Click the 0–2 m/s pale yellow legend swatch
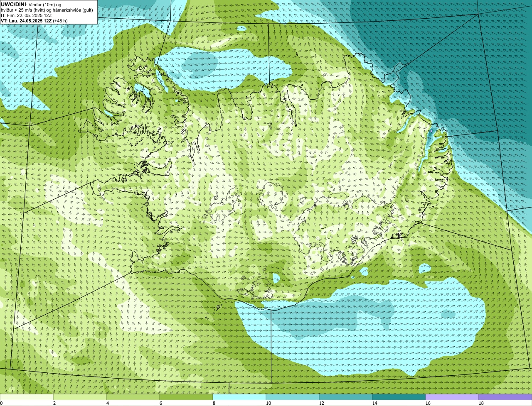The height and width of the screenshot is (406, 532). (27, 397)
